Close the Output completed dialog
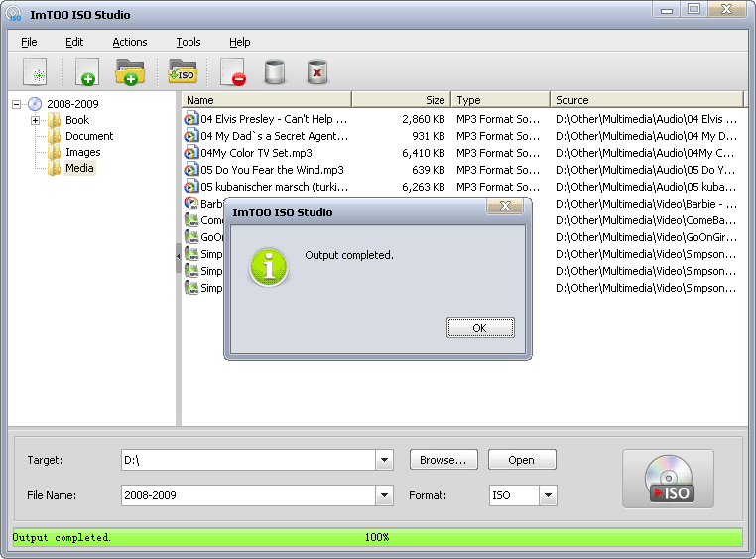The image size is (756, 559). point(505,206)
